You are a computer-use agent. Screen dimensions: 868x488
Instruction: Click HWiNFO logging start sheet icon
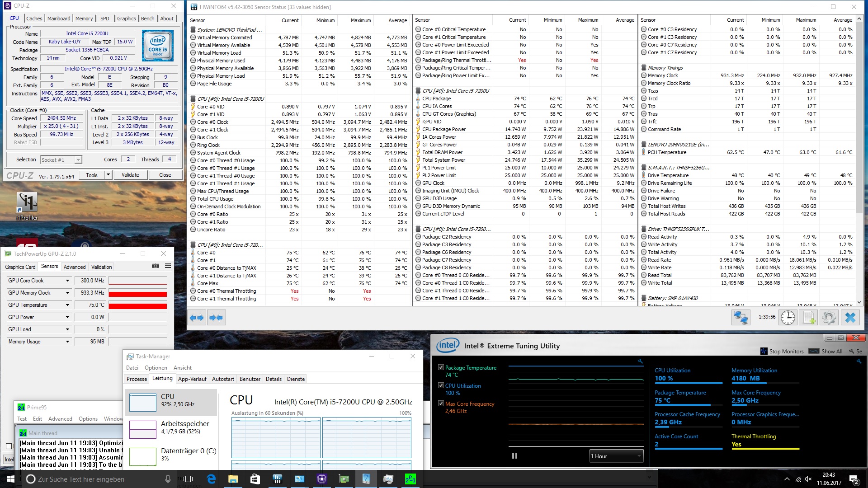click(809, 318)
